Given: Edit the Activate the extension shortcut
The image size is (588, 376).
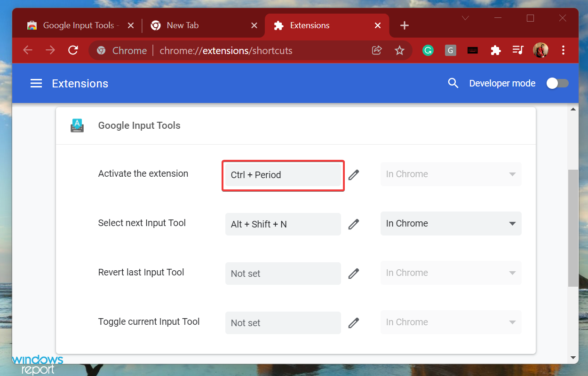Looking at the screenshot, I should click(x=354, y=175).
